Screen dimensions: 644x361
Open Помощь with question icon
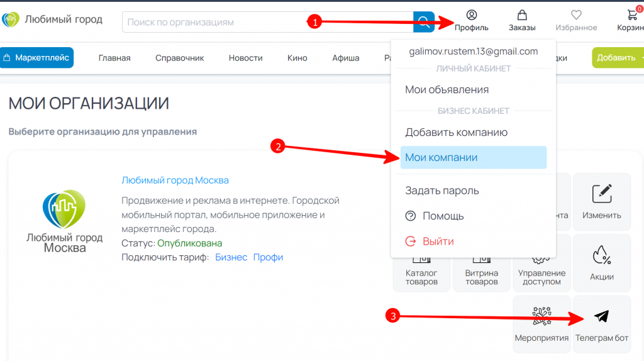pos(435,216)
